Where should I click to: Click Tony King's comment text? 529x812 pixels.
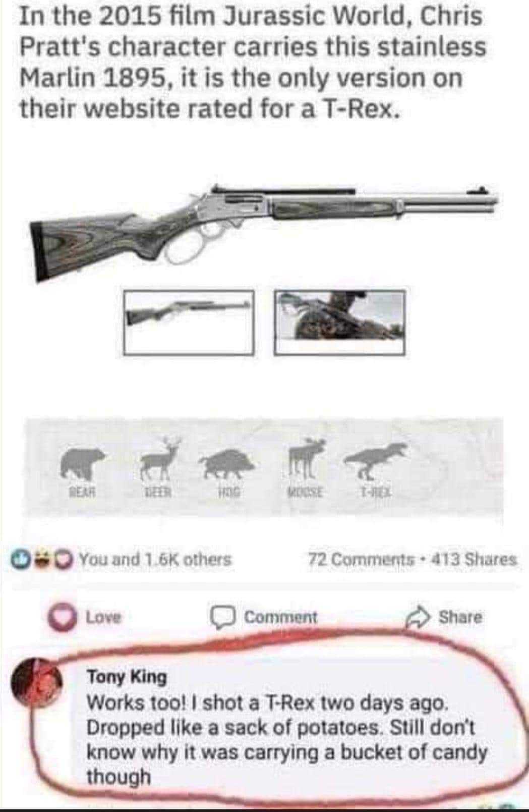coord(287,740)
